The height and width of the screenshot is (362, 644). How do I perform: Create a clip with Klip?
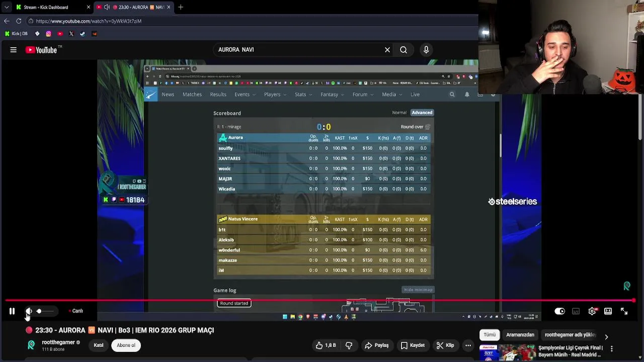coord(445,345)
